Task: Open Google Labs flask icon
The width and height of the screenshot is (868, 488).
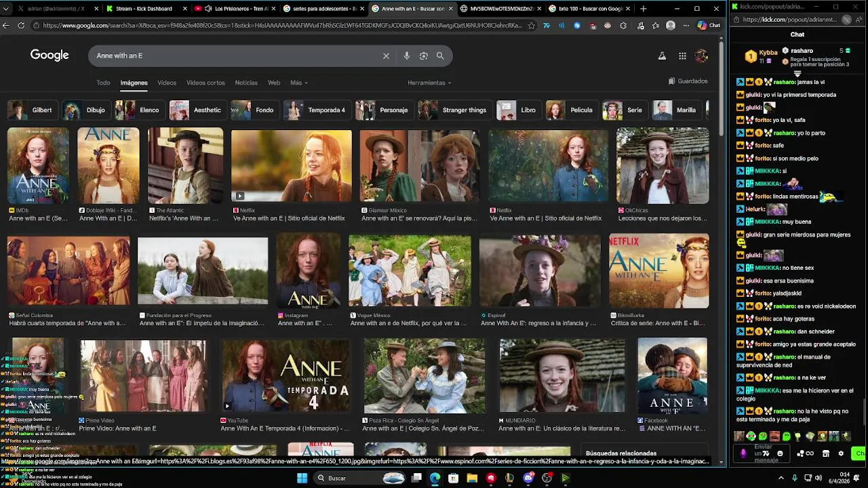Action: (x=662, y=56)
